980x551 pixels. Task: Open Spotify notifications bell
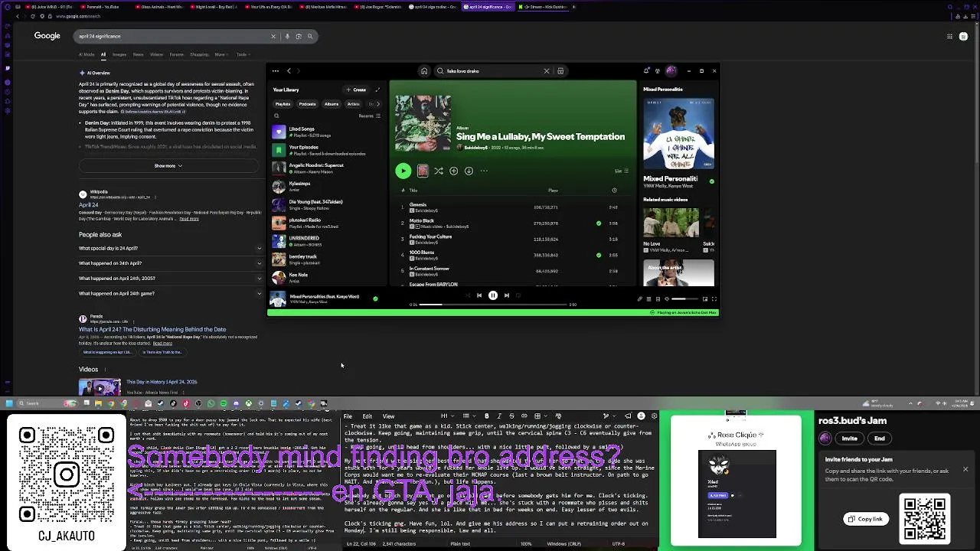click(647, 71)
